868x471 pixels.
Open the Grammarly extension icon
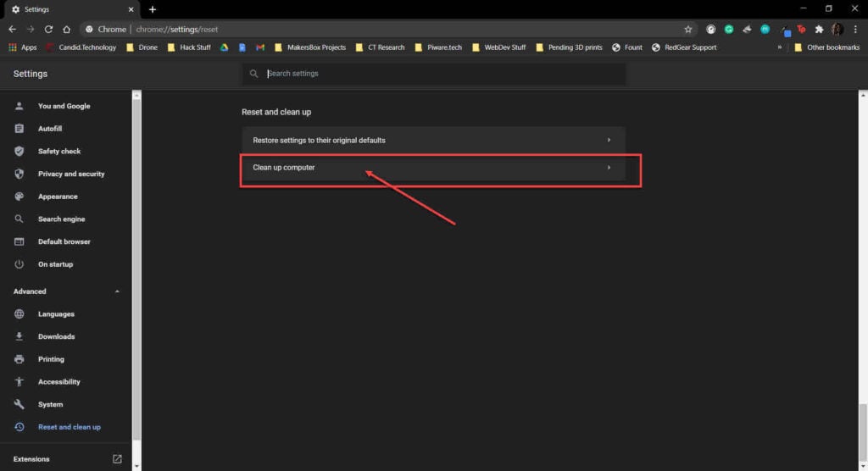click(729, 30)
